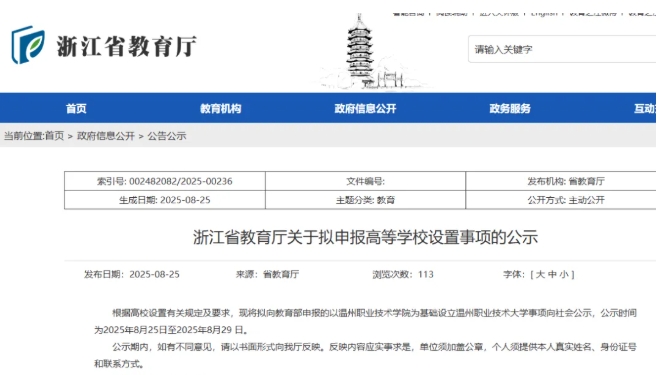The height and width of the screenshot is (375, 665).
Task: Click the 公告公示 breadcrumb link
Action: [x=167, y=136]
